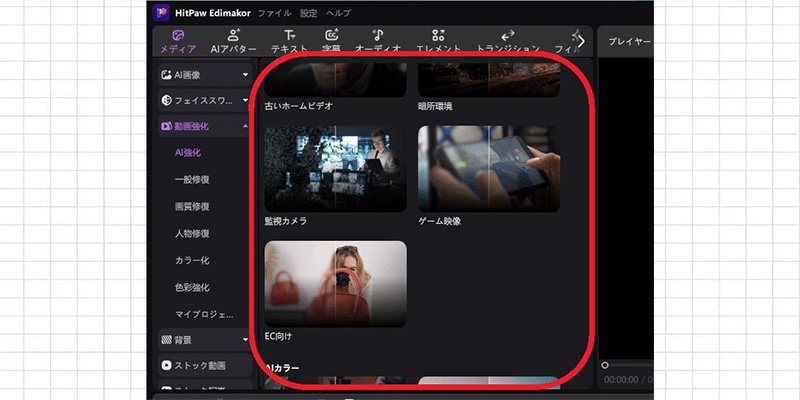The height and width of the screenshot is (400, 800).
Task: Open the 字幕 (Subtitles) CC icon
Action: point(332,35)
